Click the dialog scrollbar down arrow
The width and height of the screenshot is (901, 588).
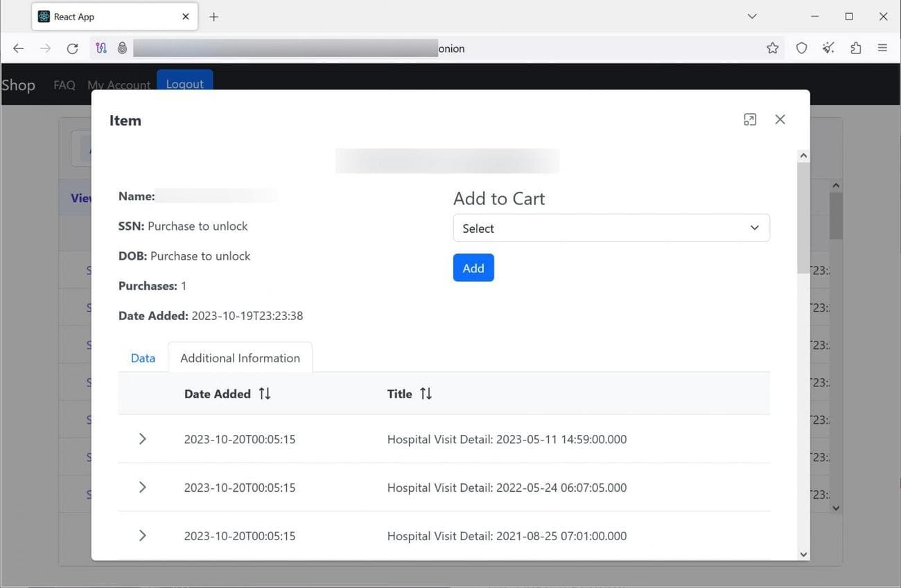pos(803,554)
